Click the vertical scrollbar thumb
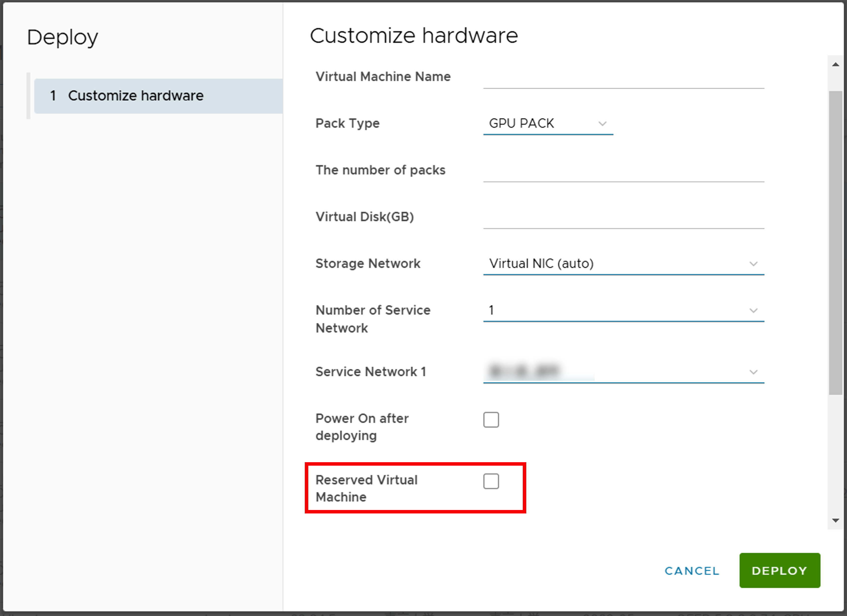Viewport: 847px width, 616px height. coord(835,243)
